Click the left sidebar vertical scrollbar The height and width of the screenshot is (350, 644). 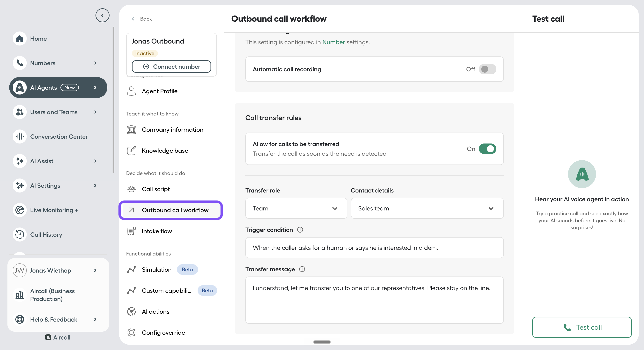tap(113, 100)
